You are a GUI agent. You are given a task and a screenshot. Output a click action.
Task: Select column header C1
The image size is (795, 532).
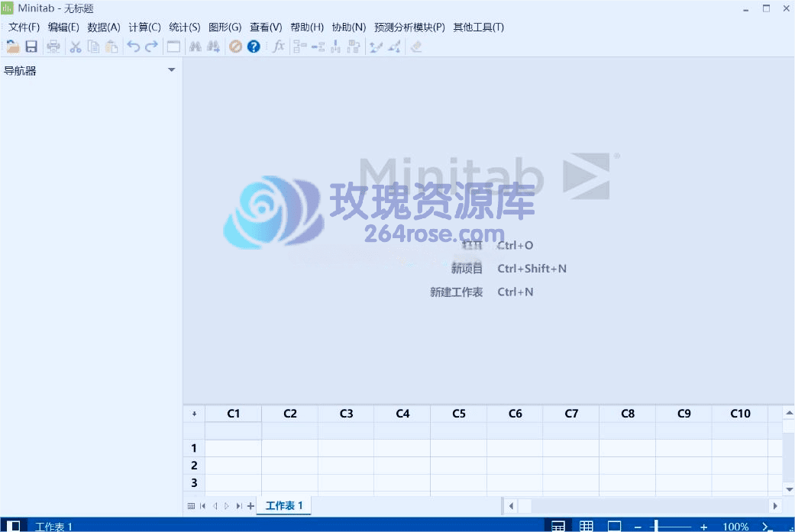233,414
